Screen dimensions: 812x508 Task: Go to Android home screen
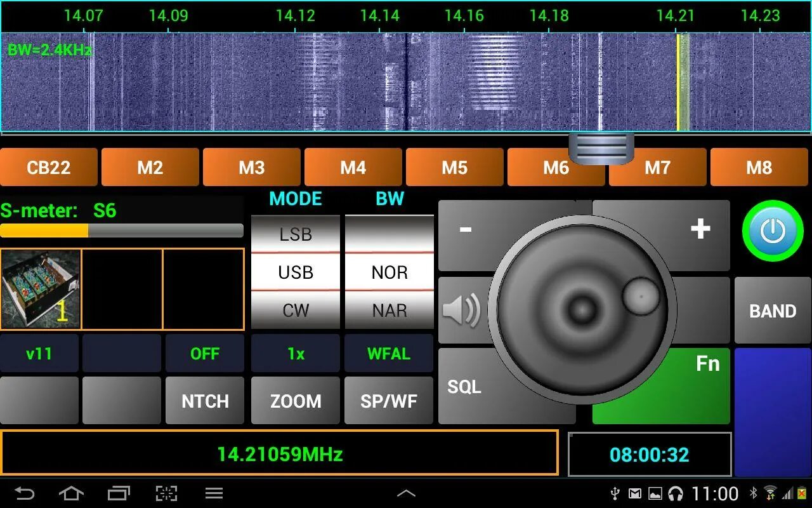(71, 493)
